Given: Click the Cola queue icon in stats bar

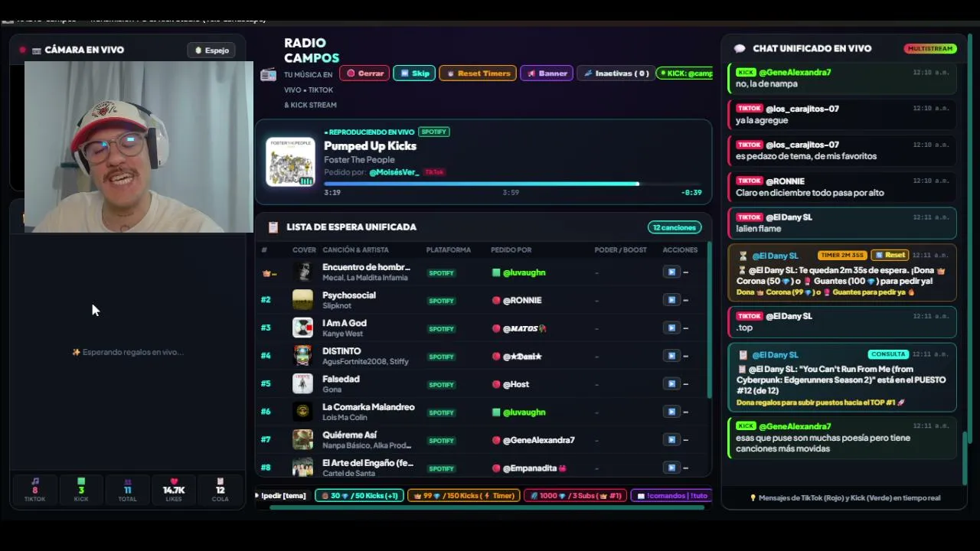Looking at the screenshot, I should (x=220, y=481).
